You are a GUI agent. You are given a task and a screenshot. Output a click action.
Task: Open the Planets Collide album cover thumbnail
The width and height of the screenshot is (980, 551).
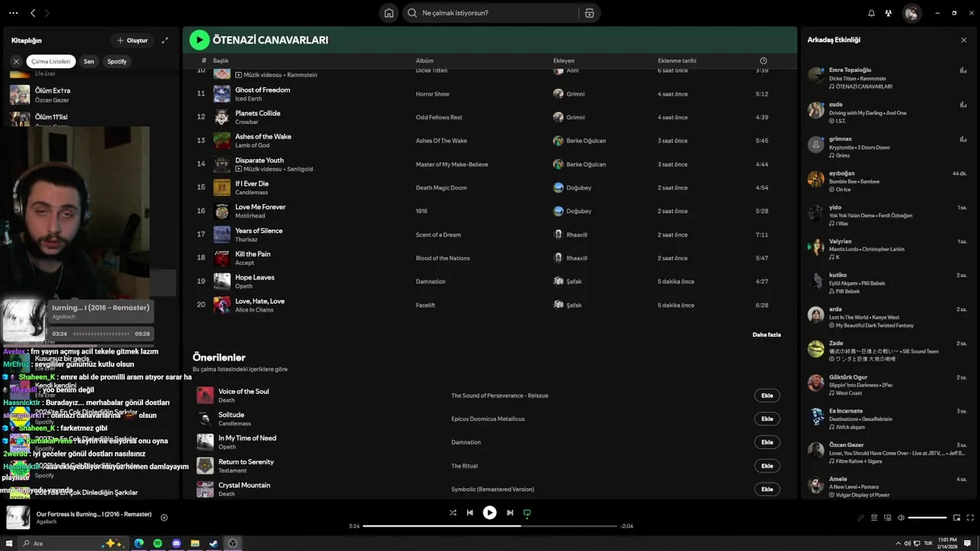222,117
